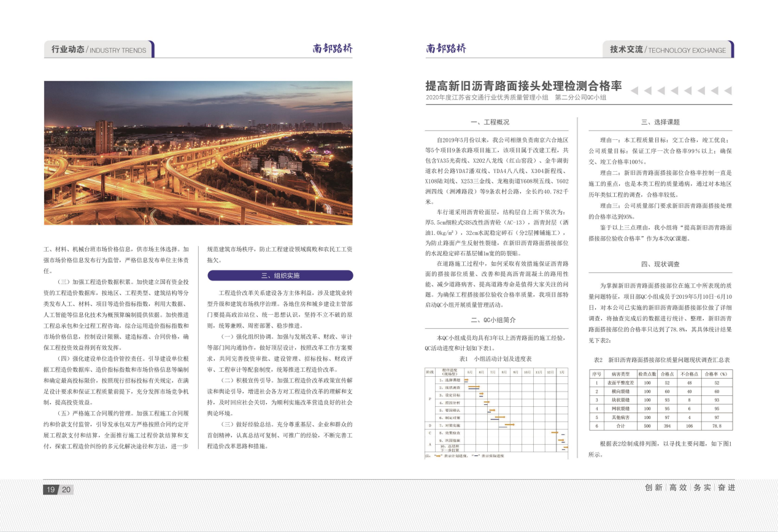Click the word '奋进' in the footer slogan

(x=726, y=488)
